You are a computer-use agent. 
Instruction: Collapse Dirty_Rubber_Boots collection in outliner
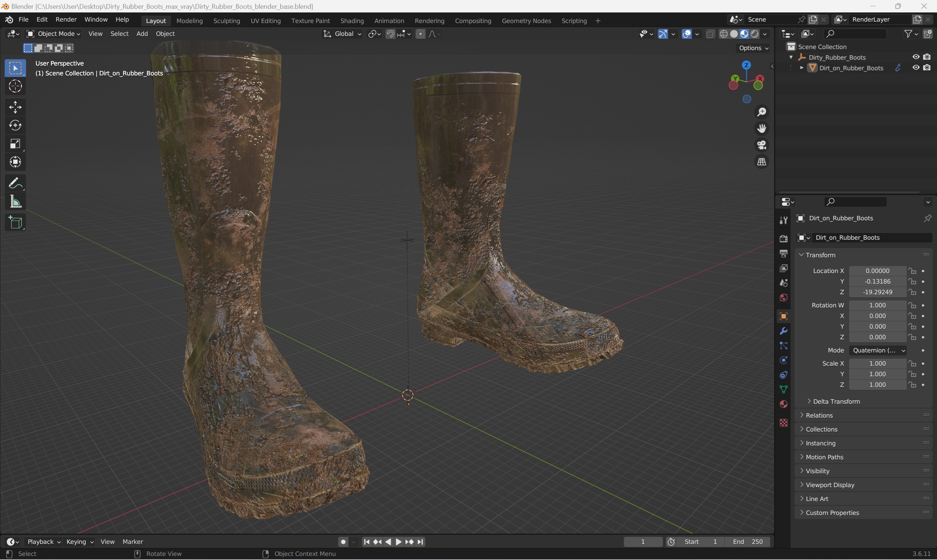coord(791,57)
